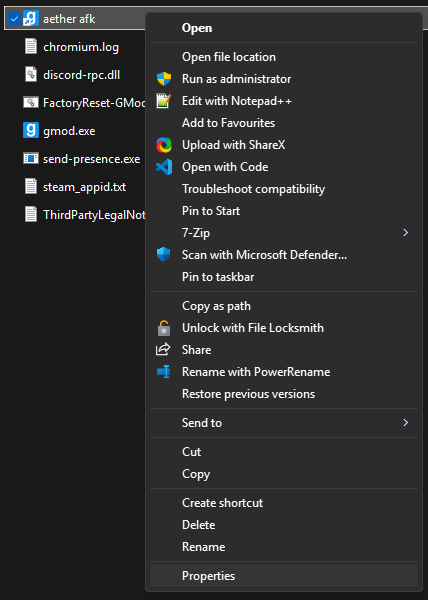Select the aether afk file name
The width and height of the screenshot is (428, 600).
tap(69, 19)
